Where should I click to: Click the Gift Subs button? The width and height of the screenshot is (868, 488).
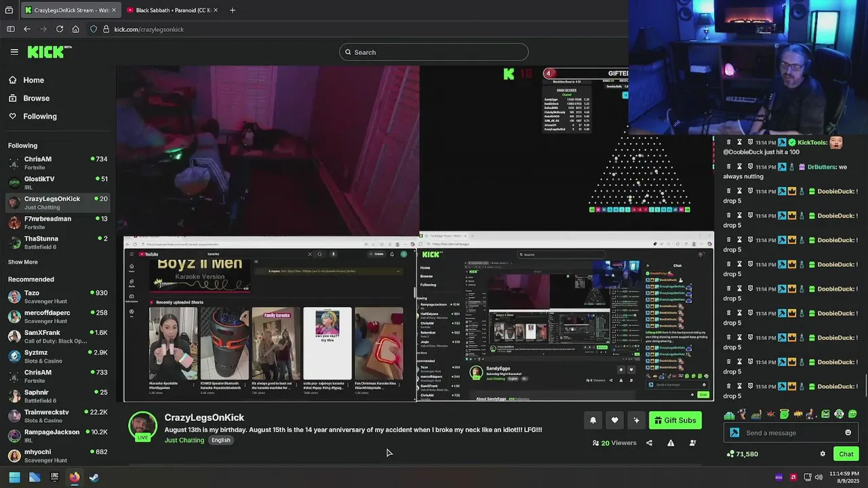(675, 420)
